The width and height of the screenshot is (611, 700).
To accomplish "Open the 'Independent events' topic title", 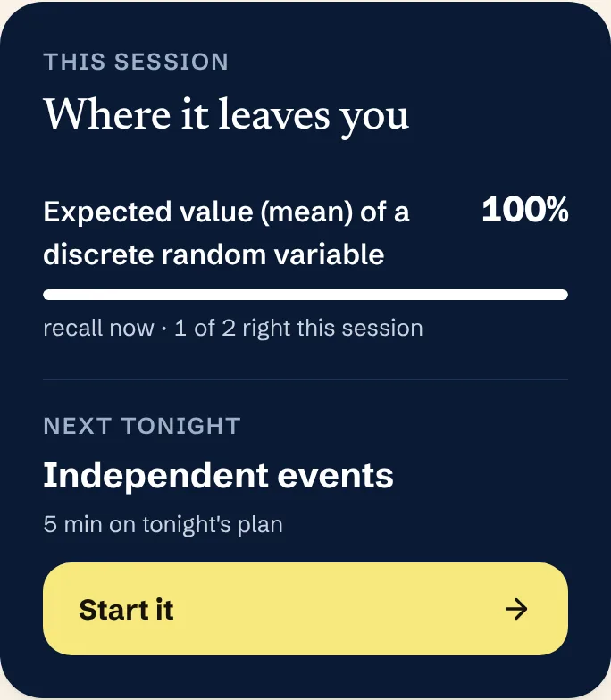I will click(218, 475).
